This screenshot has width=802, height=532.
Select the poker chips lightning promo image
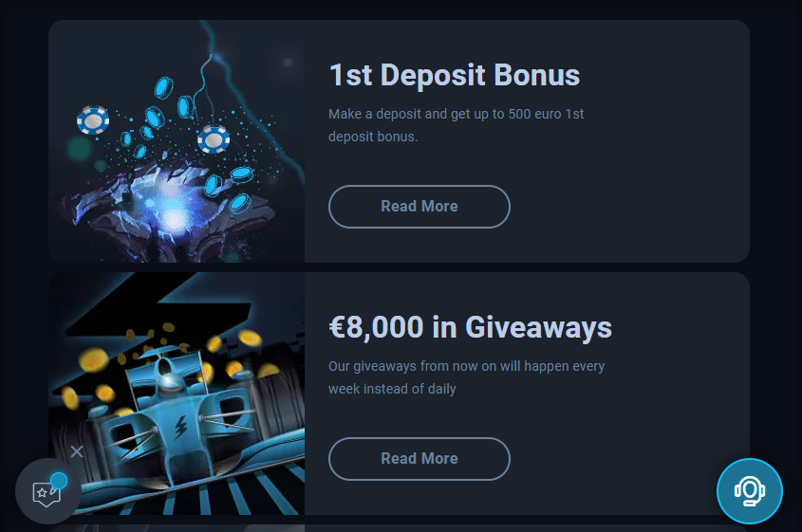(x=177, y=141)
